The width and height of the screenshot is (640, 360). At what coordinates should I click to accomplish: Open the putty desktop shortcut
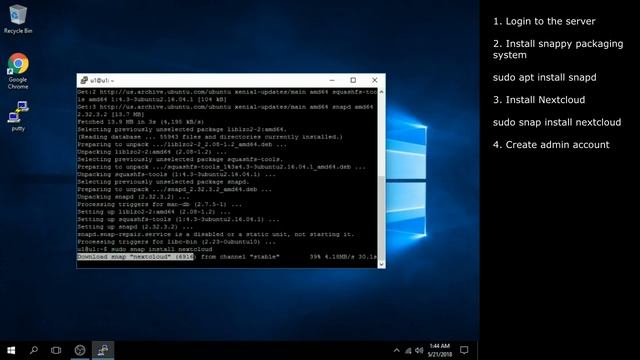tap(18, 116)
